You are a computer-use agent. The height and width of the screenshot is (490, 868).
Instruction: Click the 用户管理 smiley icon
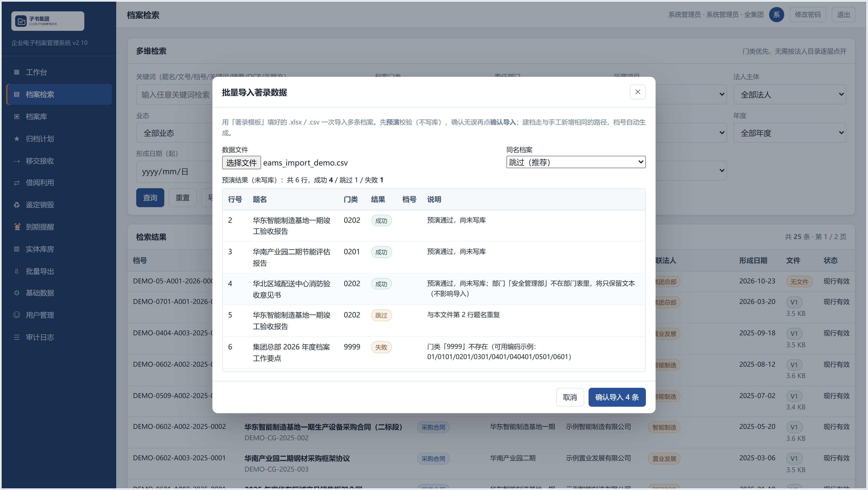[16, 315]
